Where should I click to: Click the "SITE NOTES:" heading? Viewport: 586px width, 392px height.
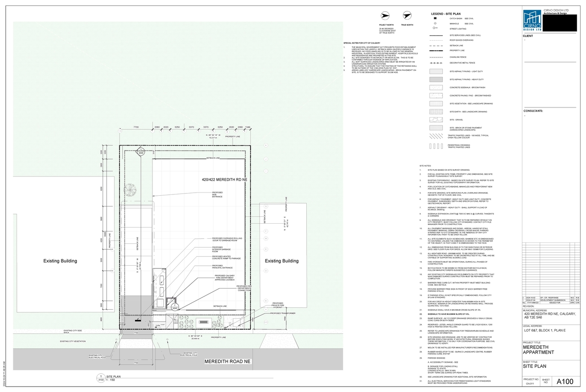[425, 166]
